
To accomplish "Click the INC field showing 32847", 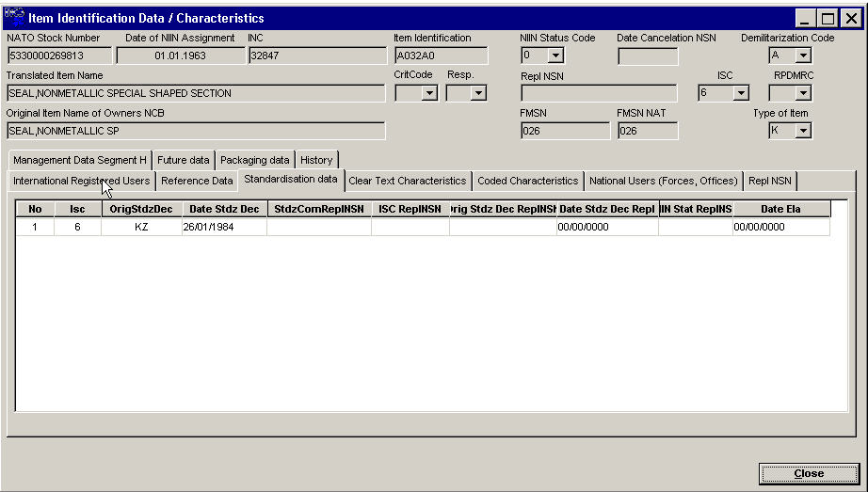I will (x=318, y=56).
